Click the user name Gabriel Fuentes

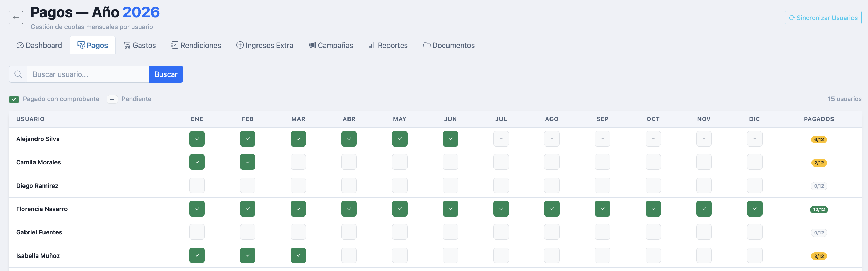[39, 232]
